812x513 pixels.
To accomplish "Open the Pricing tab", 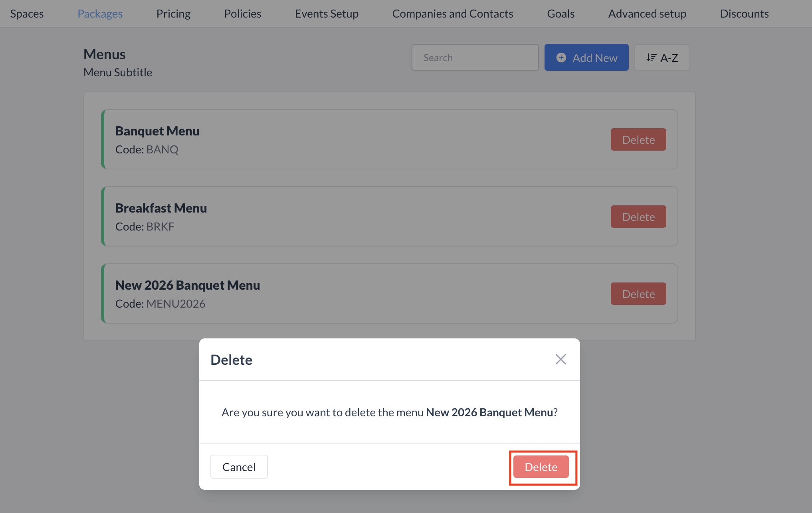I will (x=173, y=13).
